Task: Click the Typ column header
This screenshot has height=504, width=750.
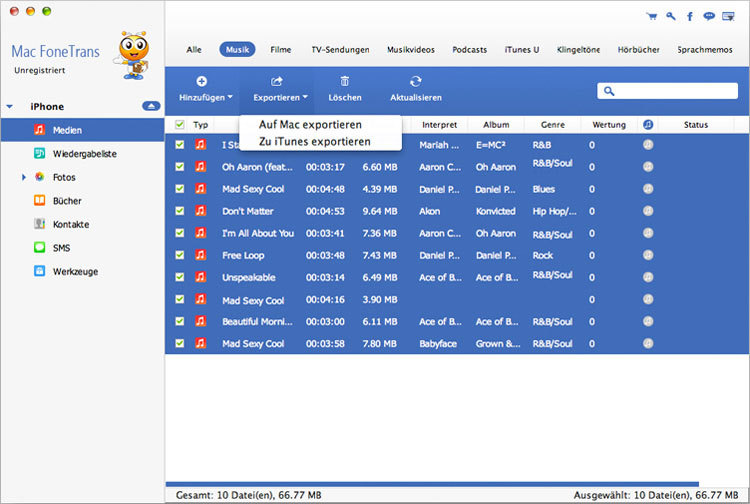Action: click(x=200, y=124)
